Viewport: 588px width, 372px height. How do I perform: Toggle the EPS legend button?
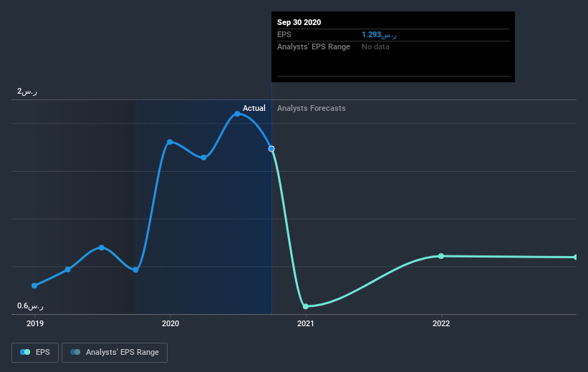click(x=35, y=353)
